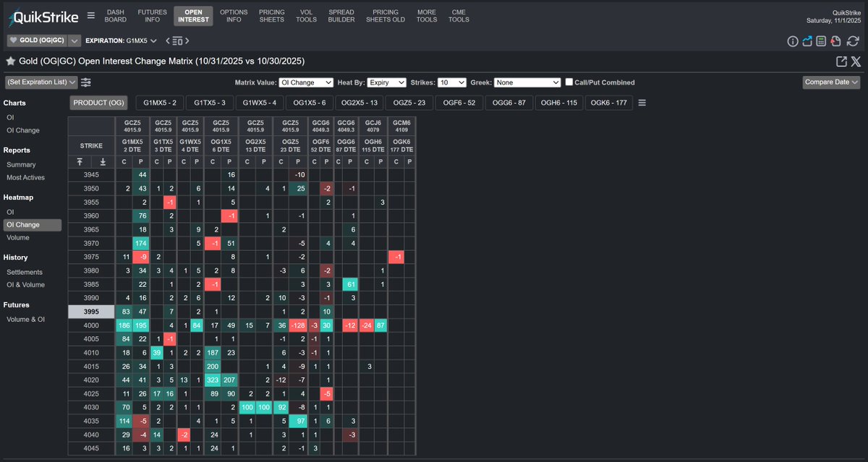This screenshot has width=868, height=462.
Task: Toggle Call/Put Combined checkbox
Action: click(x=569, y=82)
